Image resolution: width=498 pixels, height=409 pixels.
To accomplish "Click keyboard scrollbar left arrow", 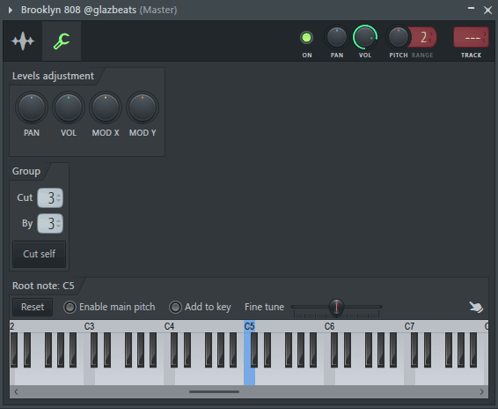I will click(x=16, y=392).
